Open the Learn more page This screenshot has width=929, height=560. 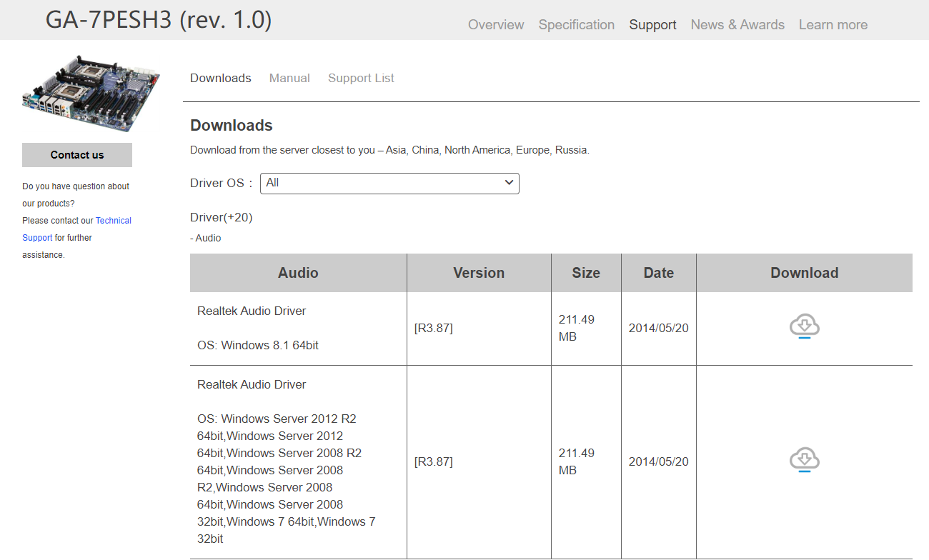[x=833, y=24]
